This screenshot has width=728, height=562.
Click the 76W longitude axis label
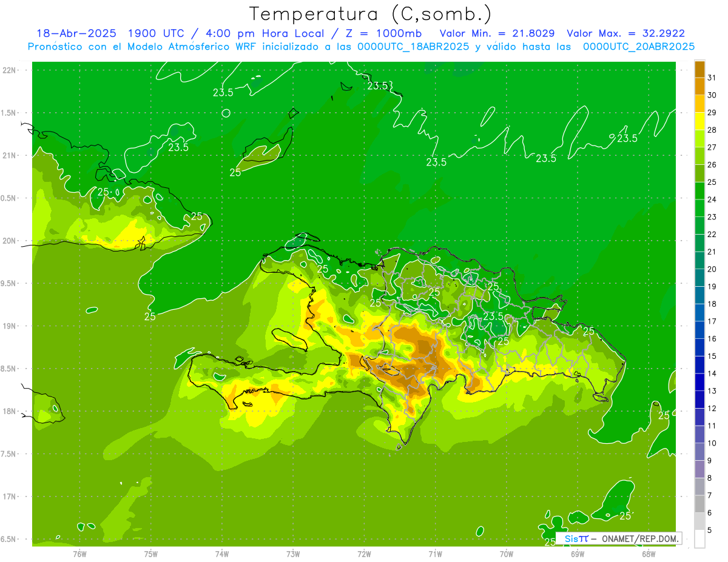79,554
